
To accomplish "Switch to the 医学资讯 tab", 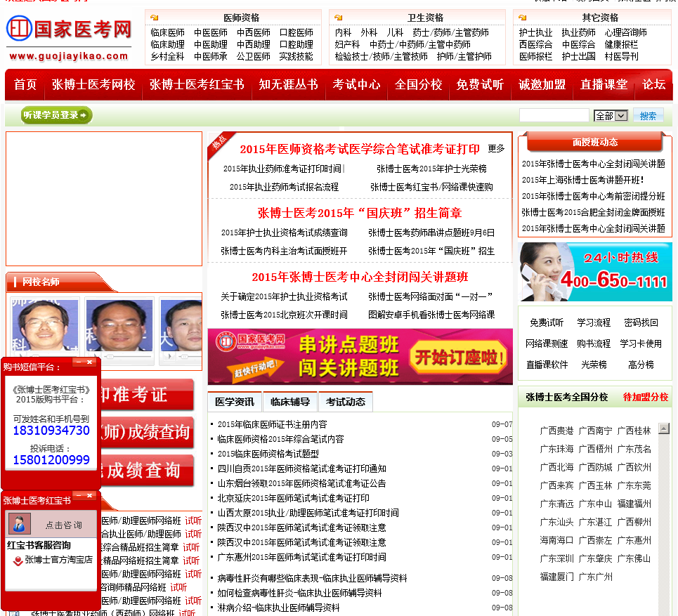I will tap(235, 402).
